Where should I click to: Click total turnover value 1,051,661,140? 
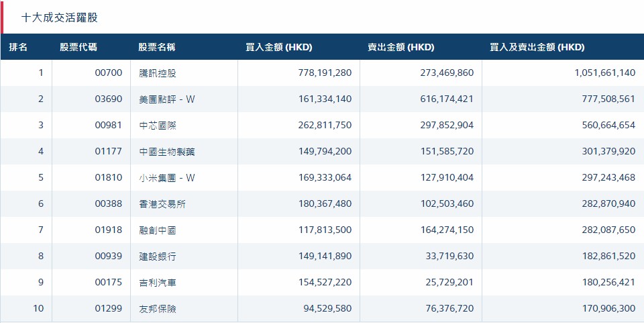pyautogui.click(x=604, y=73)
